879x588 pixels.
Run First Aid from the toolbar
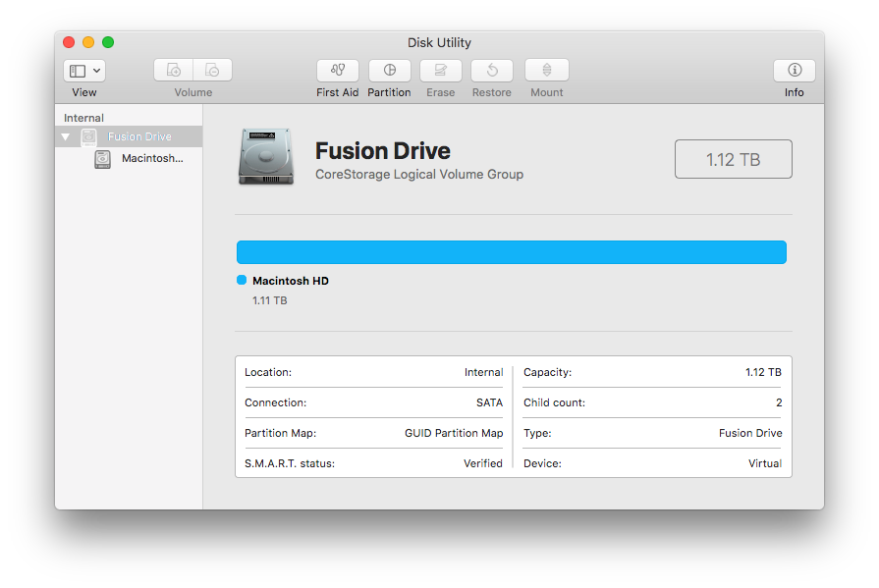(x=337, y=71)
